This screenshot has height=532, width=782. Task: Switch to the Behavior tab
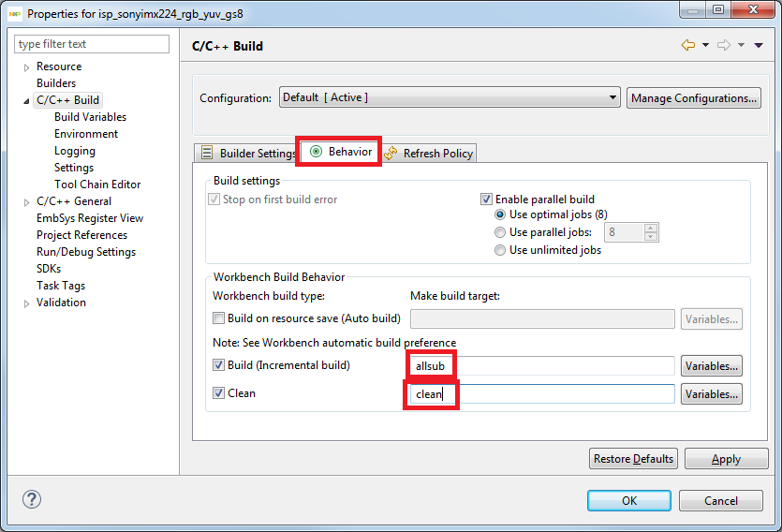341,152
